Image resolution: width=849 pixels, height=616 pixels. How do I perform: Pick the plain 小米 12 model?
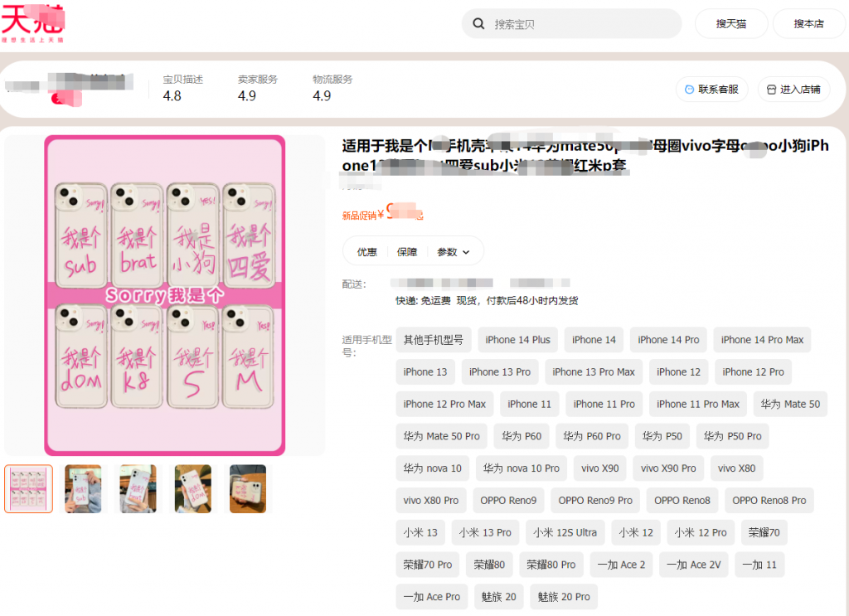click(x=636, y=532)
